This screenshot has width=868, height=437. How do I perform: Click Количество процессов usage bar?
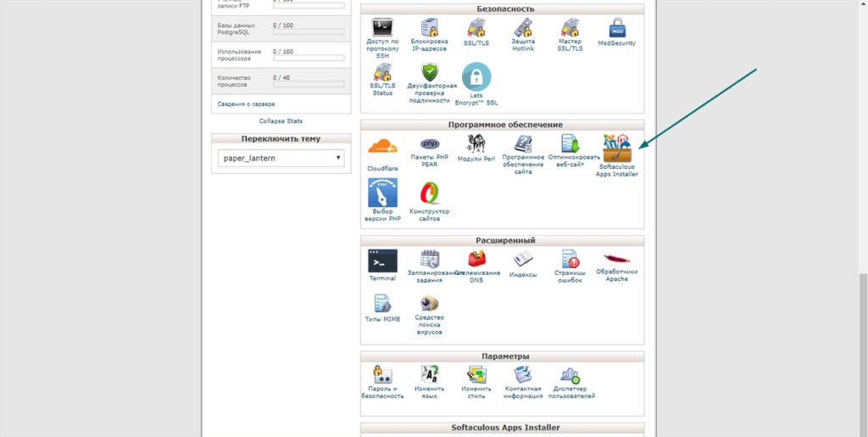[x=309, y=85]
